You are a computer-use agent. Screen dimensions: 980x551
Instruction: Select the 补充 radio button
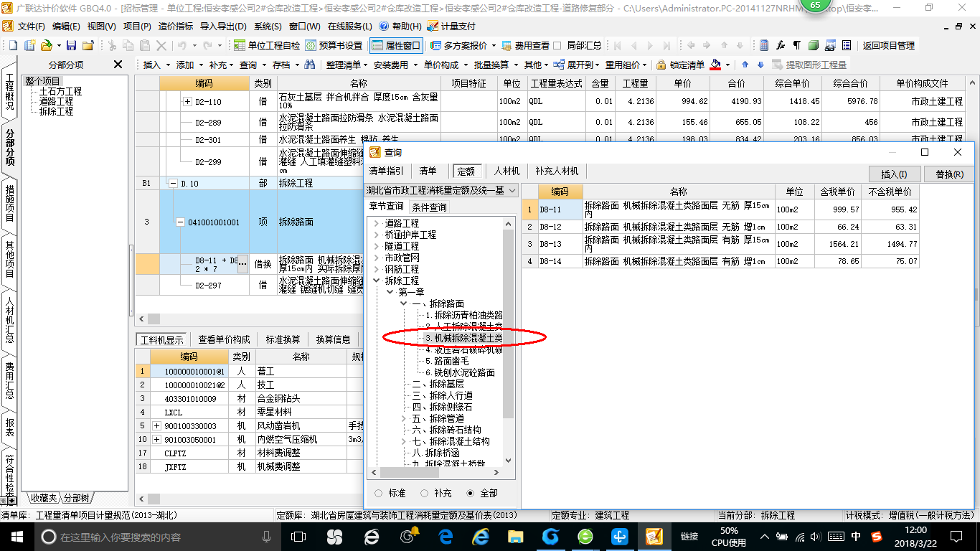click(425, 493)
